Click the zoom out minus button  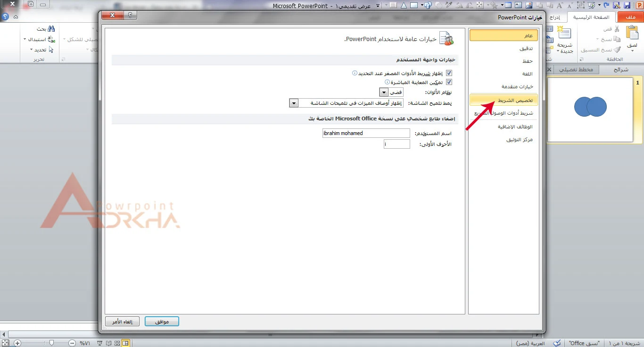[72, 343]
